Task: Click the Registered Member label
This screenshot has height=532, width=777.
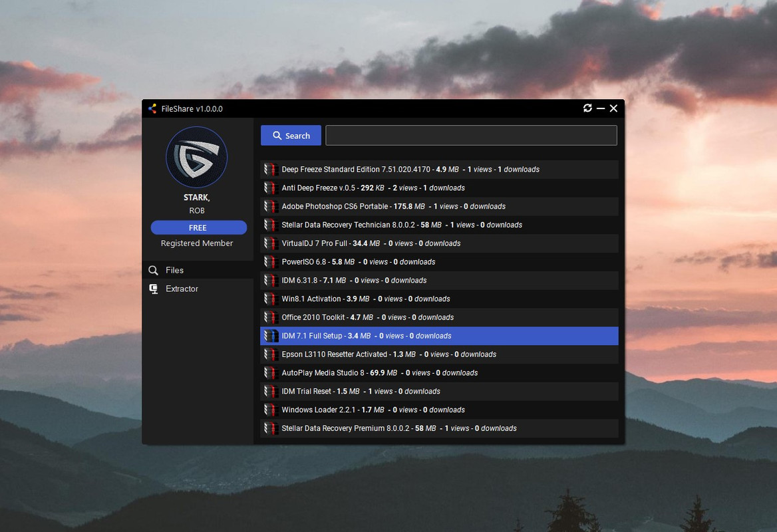Action: tap(197, 243)
